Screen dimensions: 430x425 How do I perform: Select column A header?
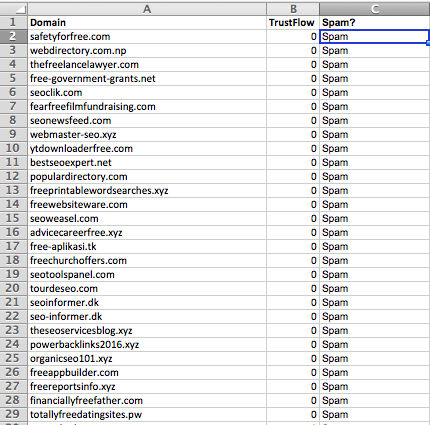[147, 9]
